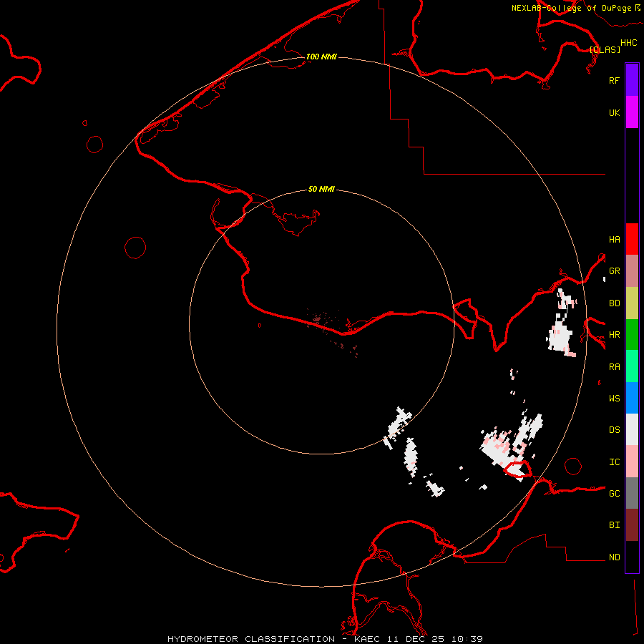Screen dimensions: 644x644
Task: Click the UK legend label
Action: click(x=614, y=112)
